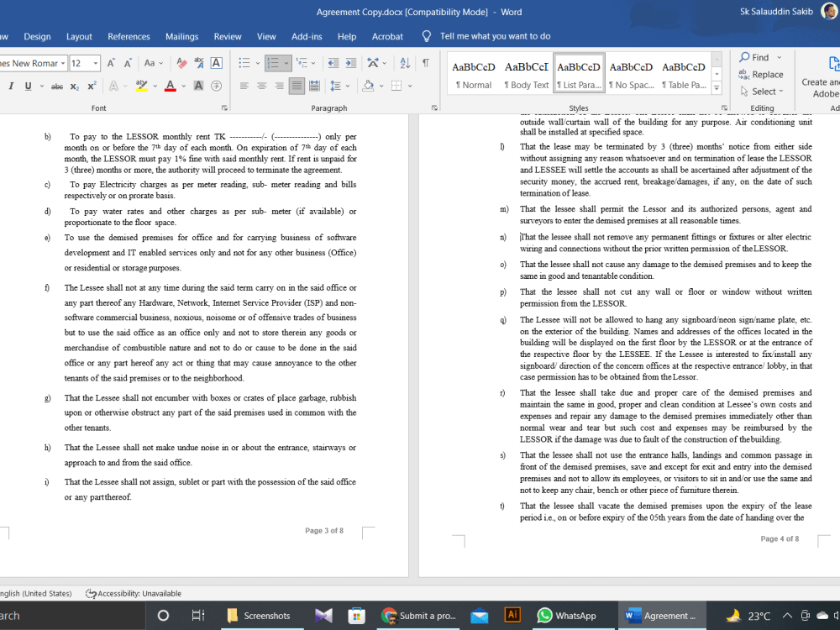Open the Layout tab

pyautogui.click(x=79, y=36)
